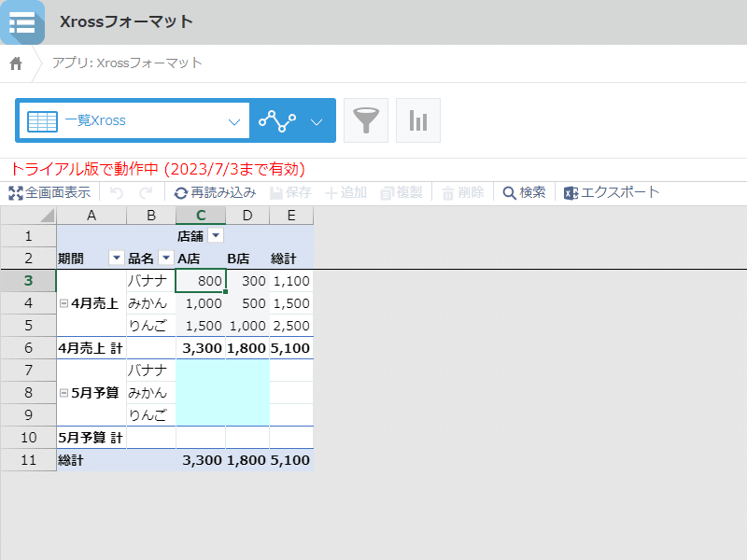
Task: Open the bar chart aggregation button
Action: (x=418, y=120)
